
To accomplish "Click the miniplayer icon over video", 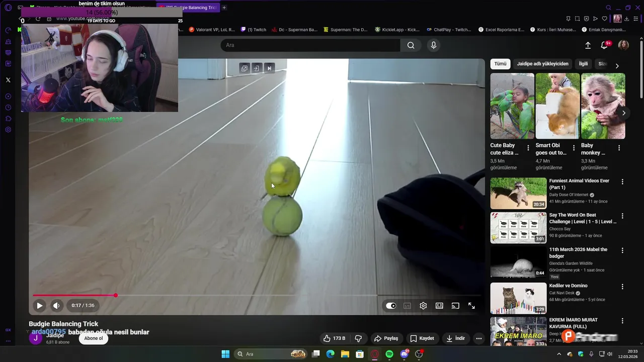I will click(245, 68).
